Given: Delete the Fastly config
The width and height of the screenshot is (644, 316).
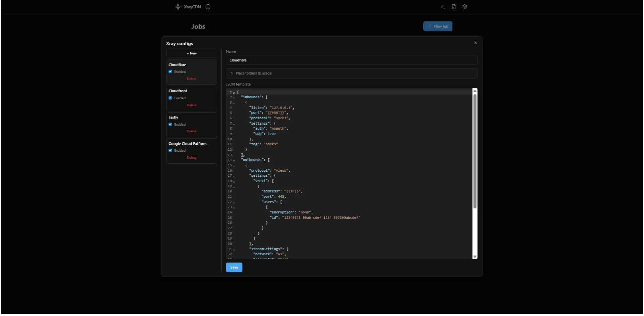Looking at the screenshot, I should click(192, 131).
